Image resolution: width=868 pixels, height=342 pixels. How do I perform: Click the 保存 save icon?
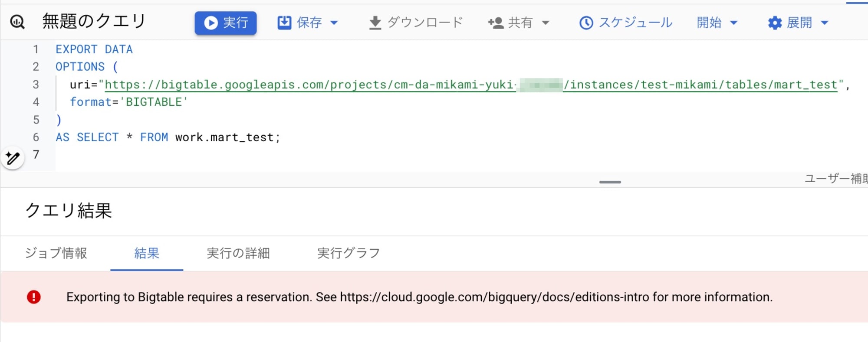click(x=284, y=23)
